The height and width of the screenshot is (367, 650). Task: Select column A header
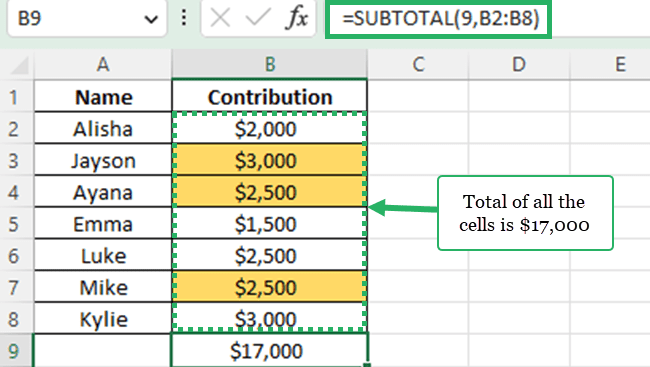click(x=103, y=64)
